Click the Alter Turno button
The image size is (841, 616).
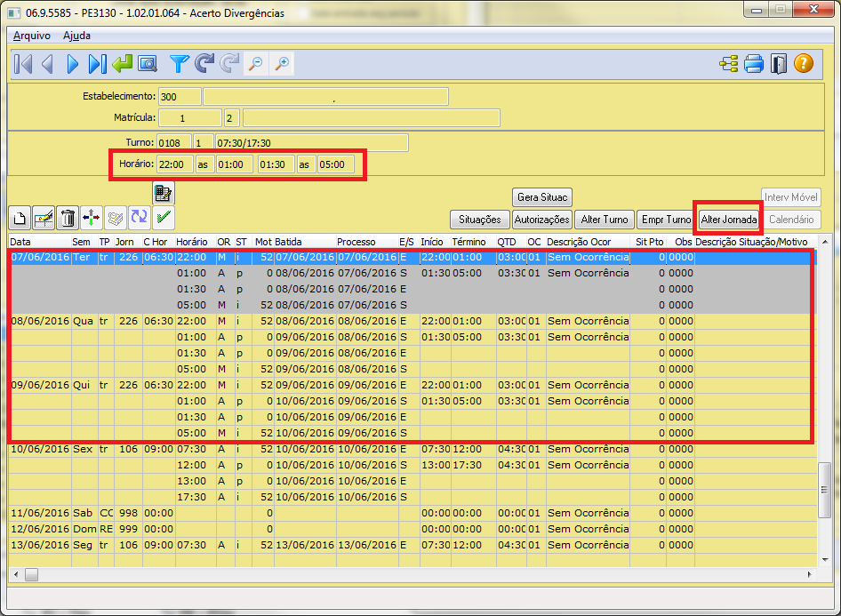pyautogui.click(x=605, y=220)
